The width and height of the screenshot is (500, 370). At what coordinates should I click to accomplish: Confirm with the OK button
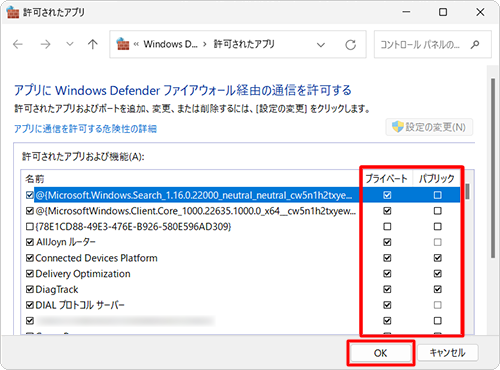380,353
